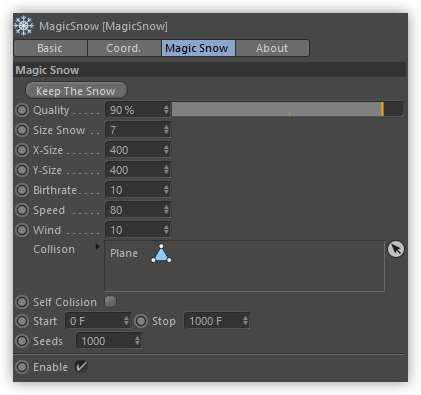Click the Size Snow value field
The width and height of the screenshot is (421, 395).
(x=138, y=130)
